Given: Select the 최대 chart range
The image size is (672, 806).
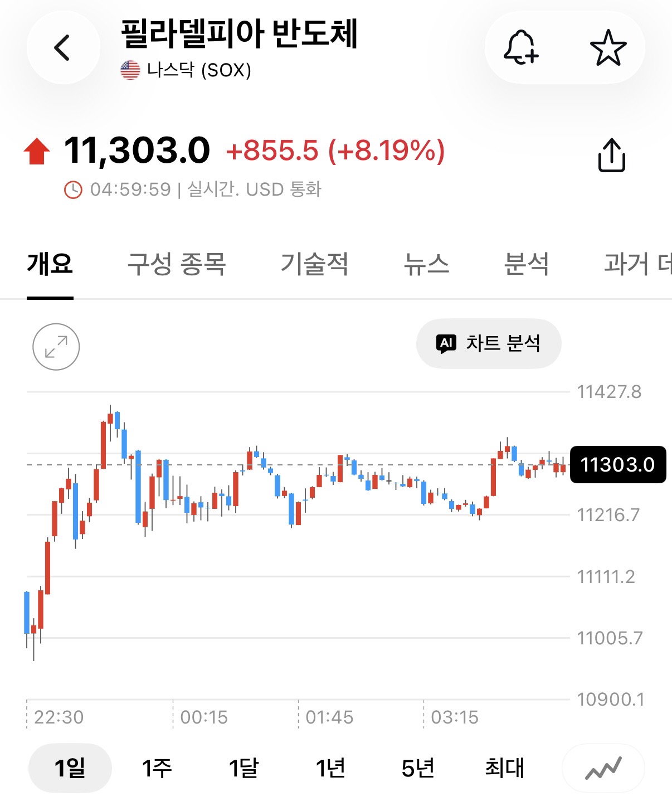Looking at the screenshot, I should pos(504,768).
